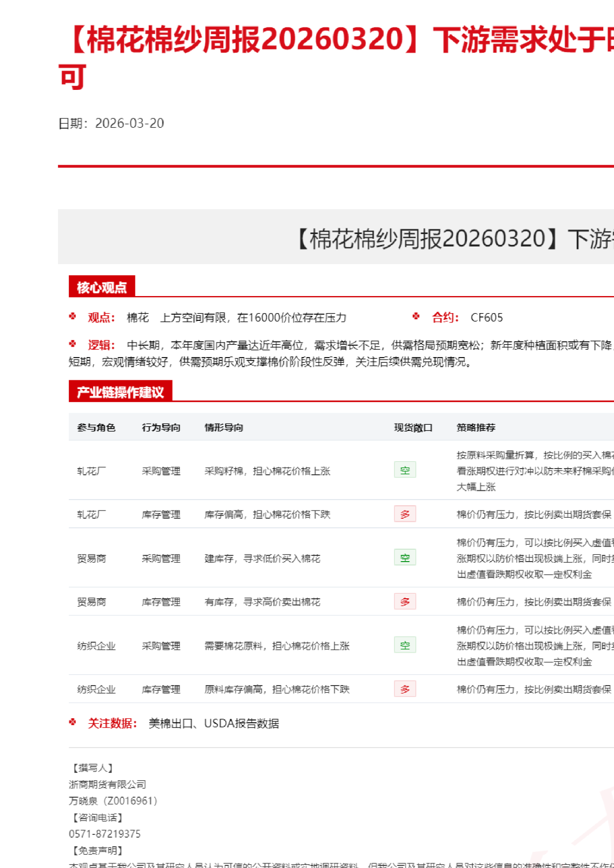This screenshot has width=614, height=868.
Task: Click the 逻辑: label
Action: pos(101,345)
